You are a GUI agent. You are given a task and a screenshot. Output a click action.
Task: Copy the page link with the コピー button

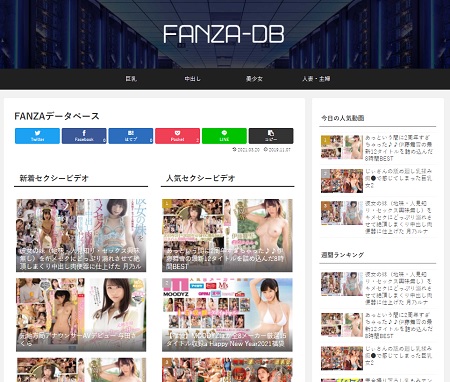click(x=271, y=136)
